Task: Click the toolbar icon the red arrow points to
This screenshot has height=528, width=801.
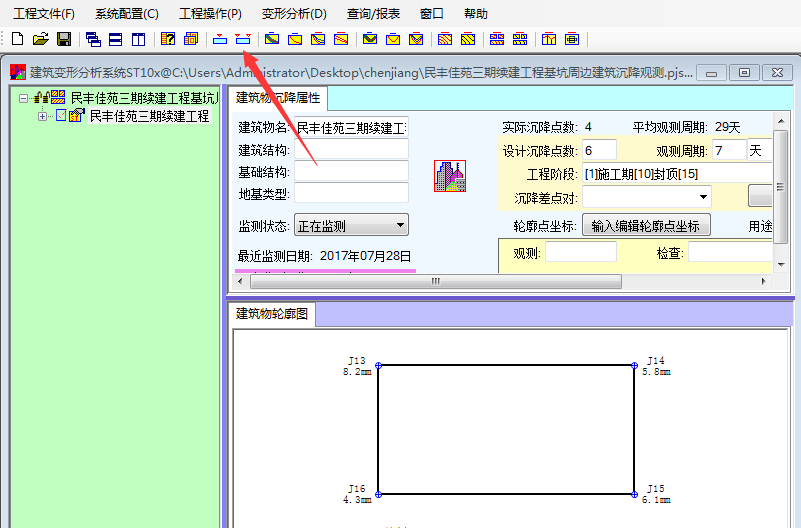Action: tap(242, 39)
